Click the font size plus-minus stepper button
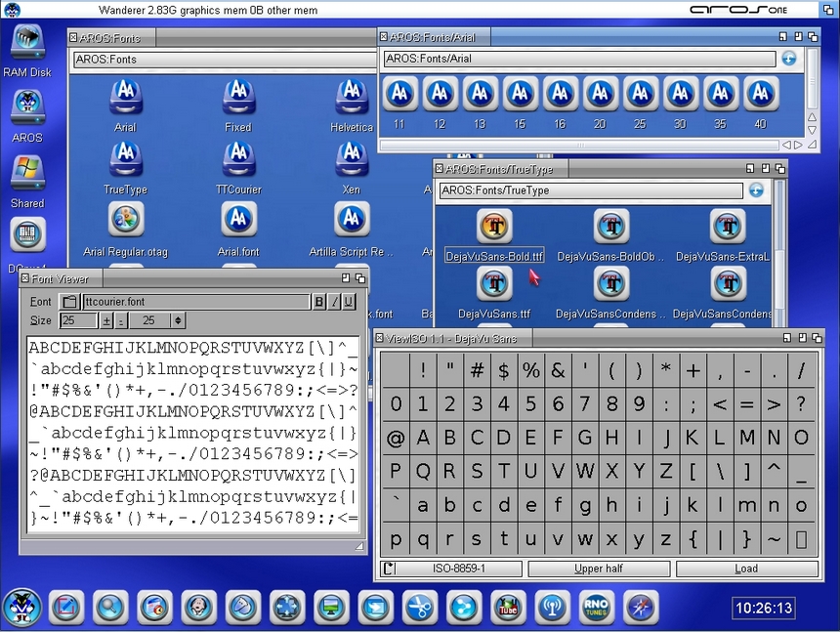 (x=105, y=320)
